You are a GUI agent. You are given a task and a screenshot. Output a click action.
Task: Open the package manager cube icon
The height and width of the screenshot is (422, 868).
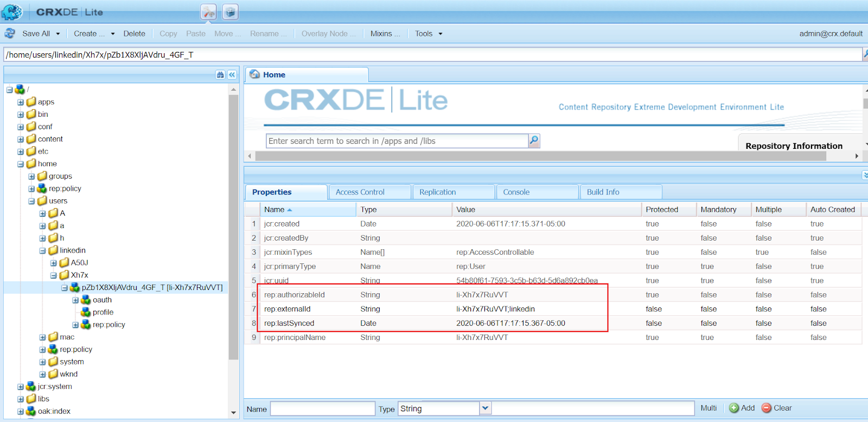pyautogui.click(x=231, y=12)
